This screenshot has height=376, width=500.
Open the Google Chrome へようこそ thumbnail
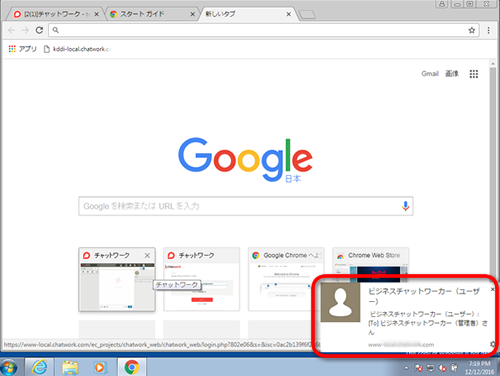(286, 279)
